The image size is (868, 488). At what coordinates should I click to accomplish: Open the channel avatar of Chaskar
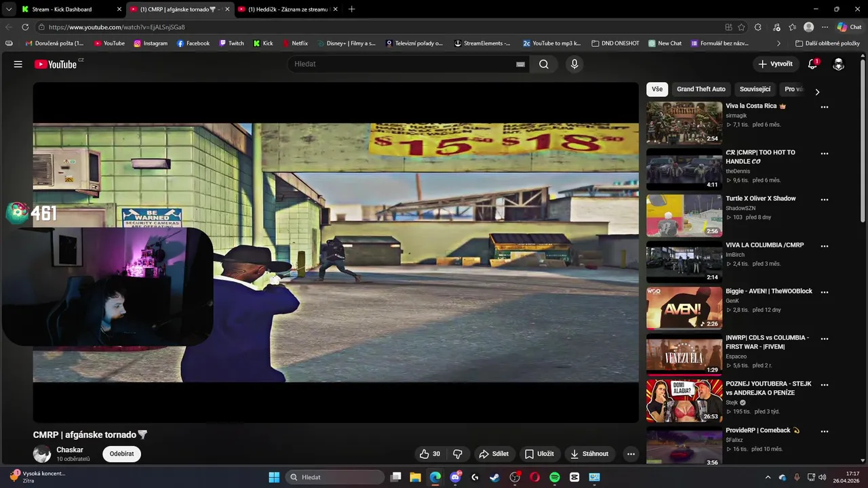tap(42, 454)
